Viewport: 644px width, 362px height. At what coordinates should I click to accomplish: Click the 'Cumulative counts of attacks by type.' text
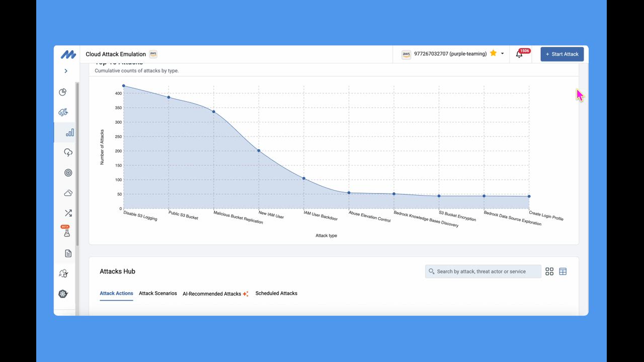click(x=137, y=71)
